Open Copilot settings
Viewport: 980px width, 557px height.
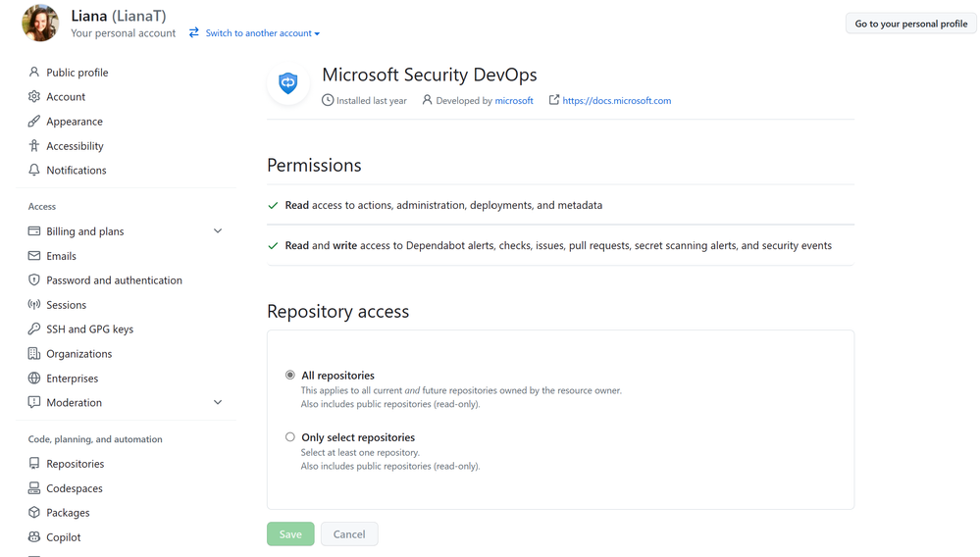[64, 537]
